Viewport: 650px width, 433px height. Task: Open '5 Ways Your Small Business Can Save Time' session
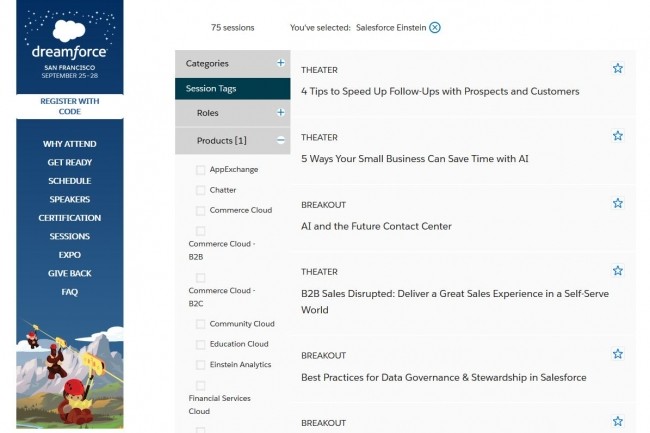coord(415,159)
